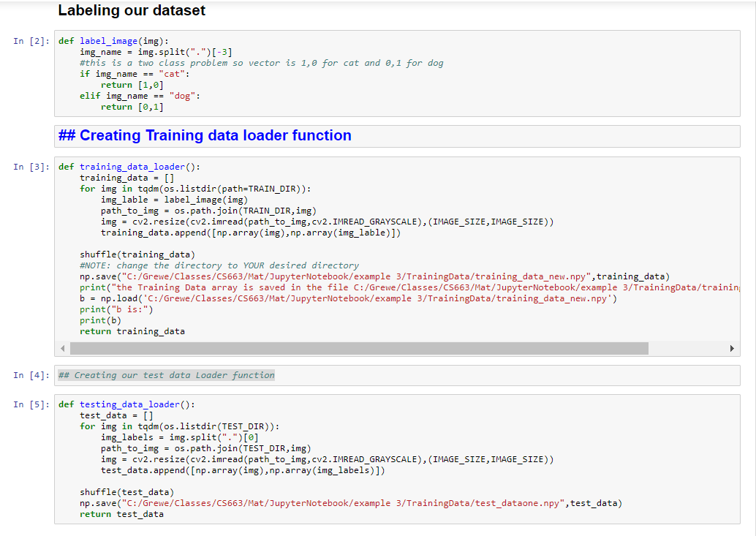Select the In [5] cell prompt

[31, 404]
